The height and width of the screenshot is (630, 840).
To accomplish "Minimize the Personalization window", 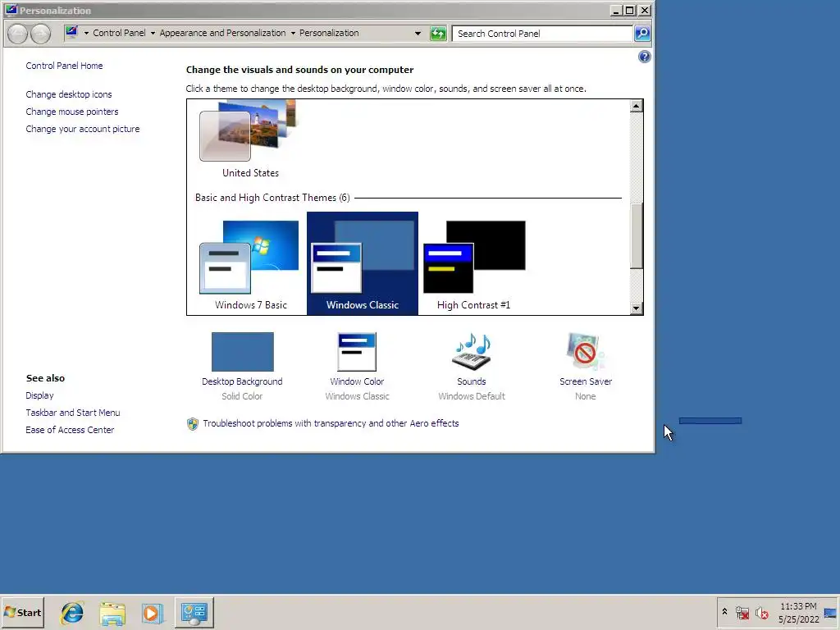I will coord(615,10).
